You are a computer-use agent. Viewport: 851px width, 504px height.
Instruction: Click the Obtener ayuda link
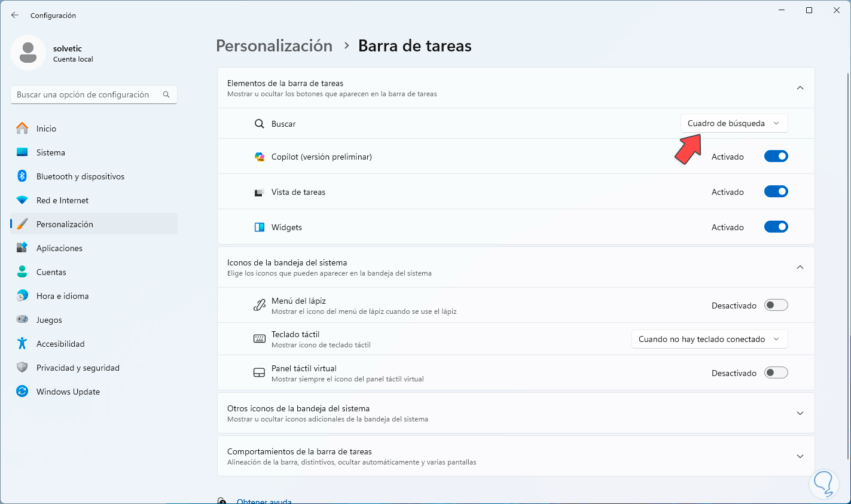coord(264,501)
